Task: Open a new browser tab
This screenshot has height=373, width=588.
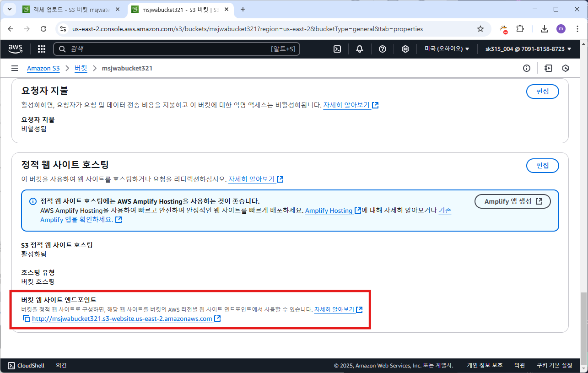Action: (243, 9)
